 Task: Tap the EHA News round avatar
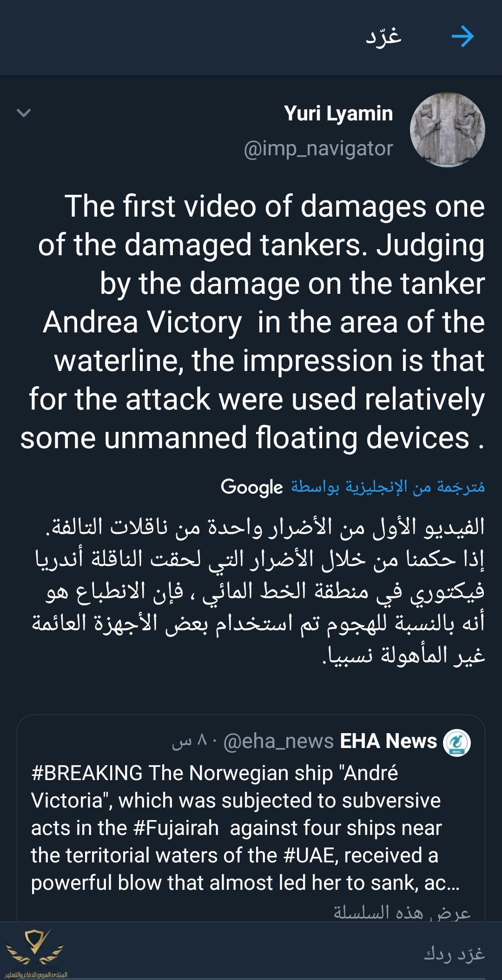click(x=456, y=742)
